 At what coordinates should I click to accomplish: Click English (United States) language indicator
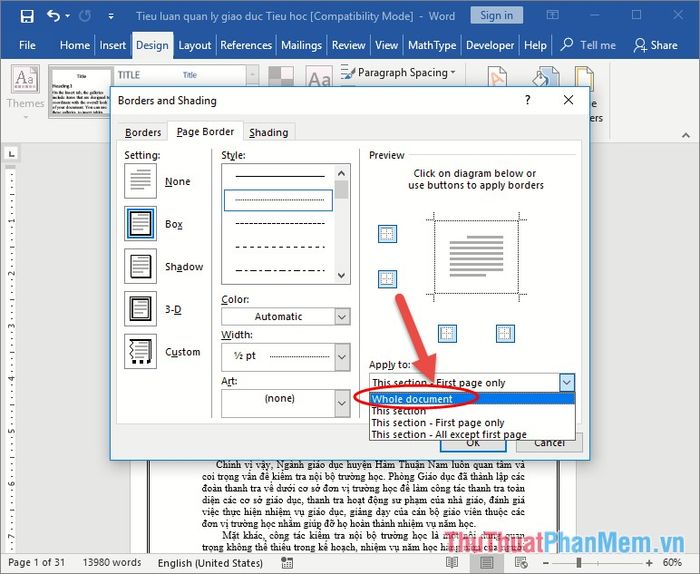pos(210,563)
